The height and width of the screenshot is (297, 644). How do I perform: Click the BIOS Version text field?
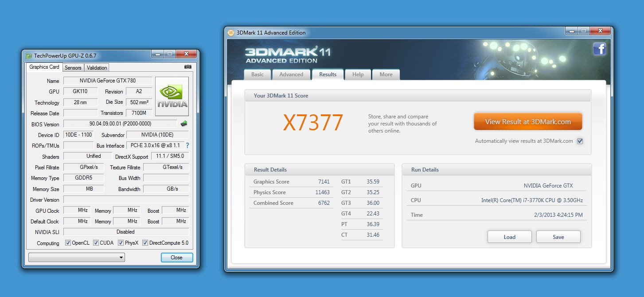[120, 124]
